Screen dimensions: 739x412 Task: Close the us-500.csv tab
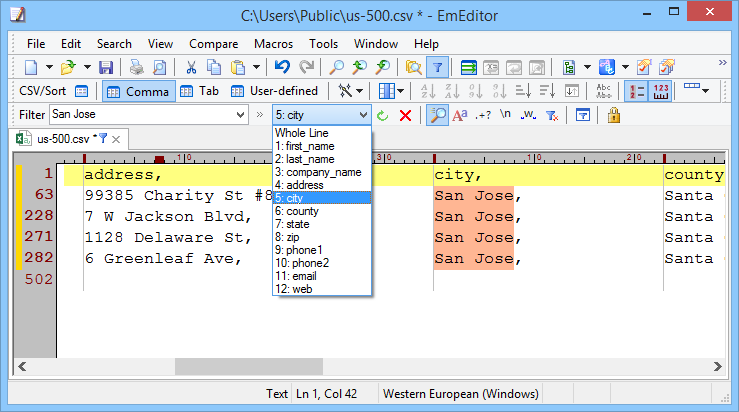pyautogui.click(x=116, y=140)
